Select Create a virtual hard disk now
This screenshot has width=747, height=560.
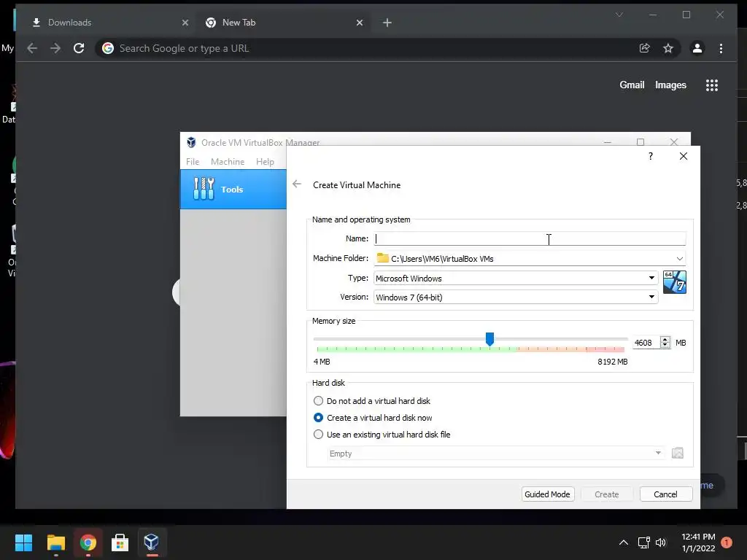click(x=373, y=418)
